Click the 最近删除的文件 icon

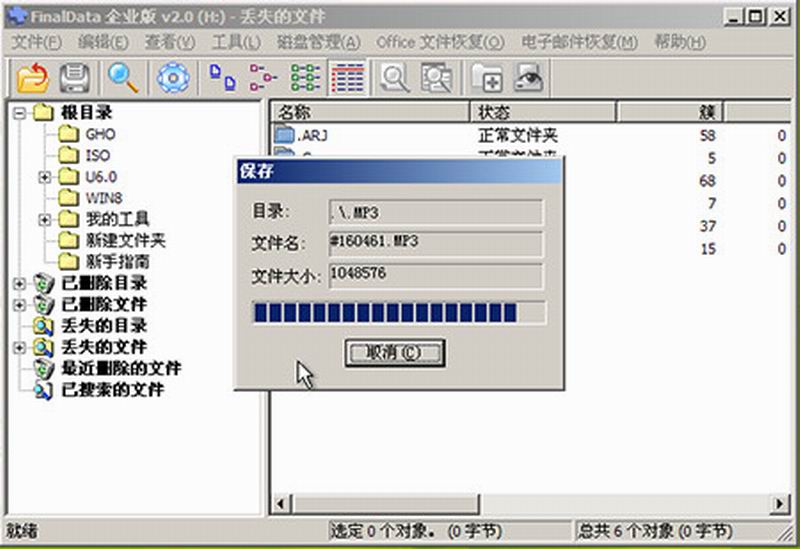[x=43, y=368]
